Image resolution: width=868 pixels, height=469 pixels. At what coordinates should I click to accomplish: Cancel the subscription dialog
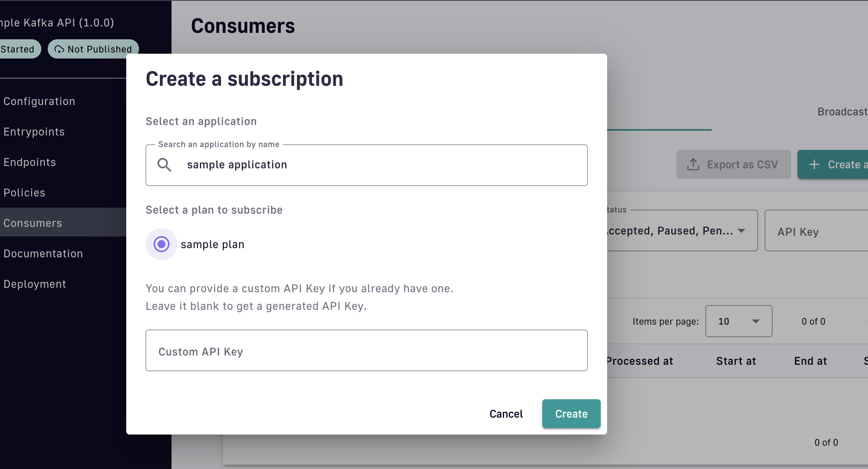point(506,414)
